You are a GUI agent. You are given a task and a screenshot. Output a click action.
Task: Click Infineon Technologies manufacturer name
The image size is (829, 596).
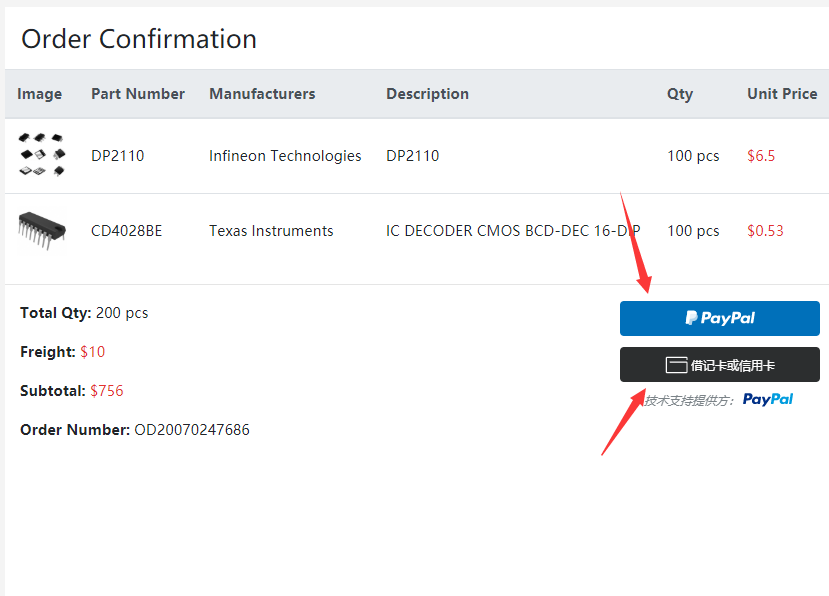point(285,156)
